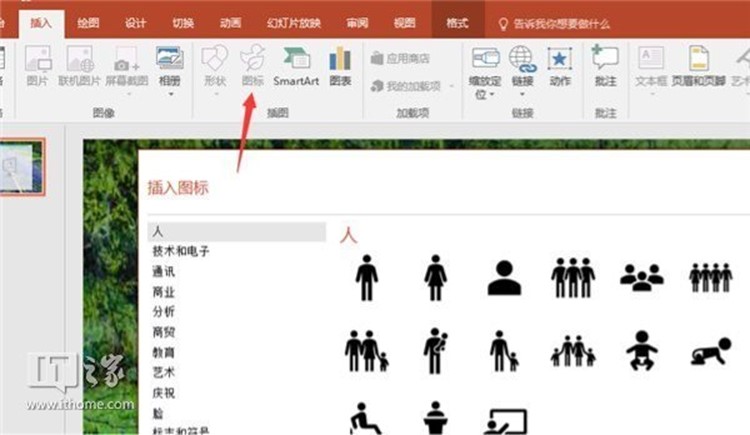Expand the Photo Album (相册) dropdown
The width and height of the screenshot is (750, 435).
coord(170,80)
